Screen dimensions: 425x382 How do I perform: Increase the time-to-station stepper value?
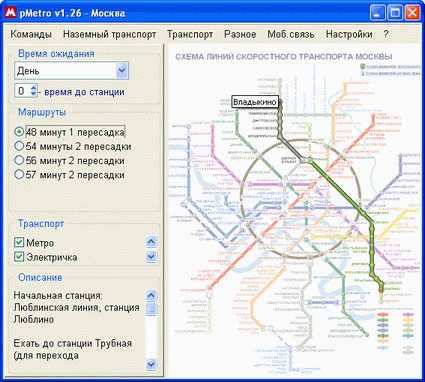coord(33,88)
